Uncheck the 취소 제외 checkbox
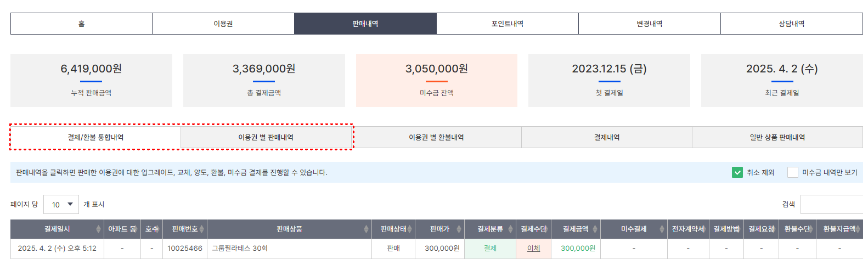868x259 pixels. pyautogui.click(x=737, y=172)
